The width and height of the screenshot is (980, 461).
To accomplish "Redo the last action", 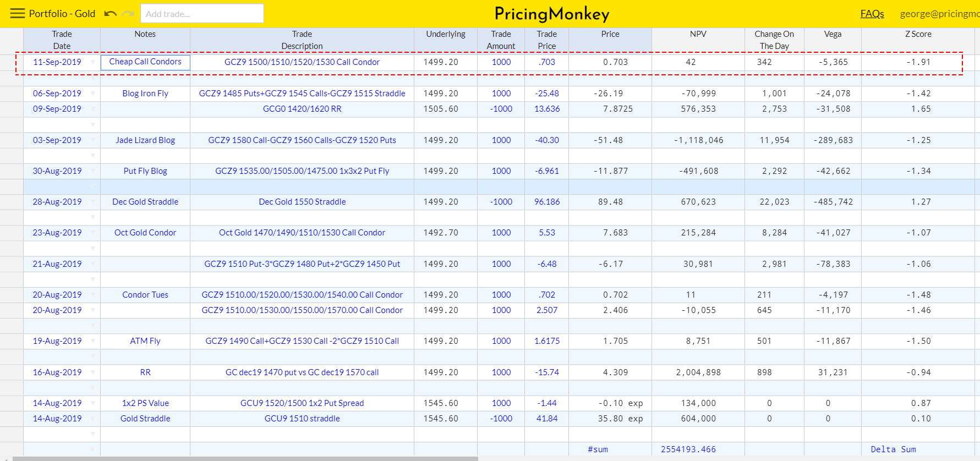I will pos(128,14).
